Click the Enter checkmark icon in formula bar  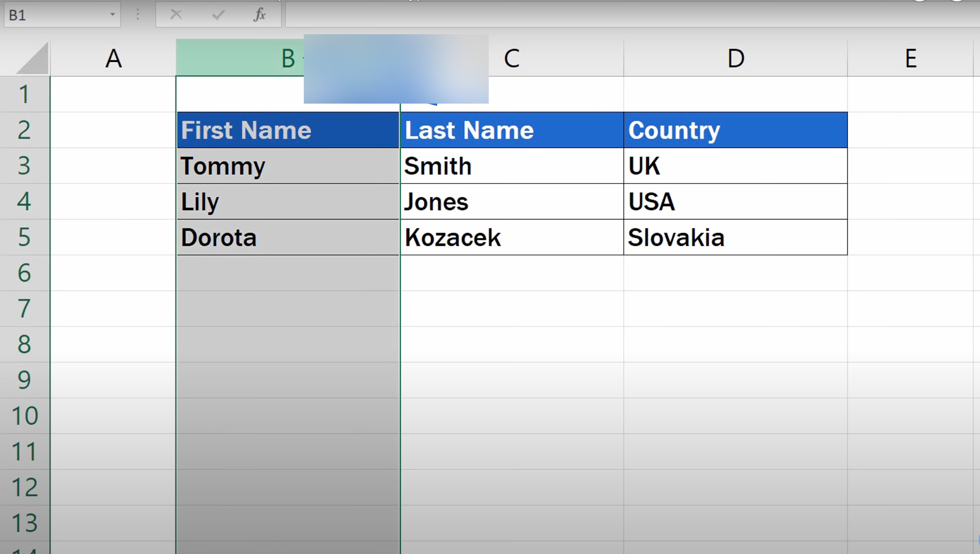pyautogui.click(x=218, y=15)
